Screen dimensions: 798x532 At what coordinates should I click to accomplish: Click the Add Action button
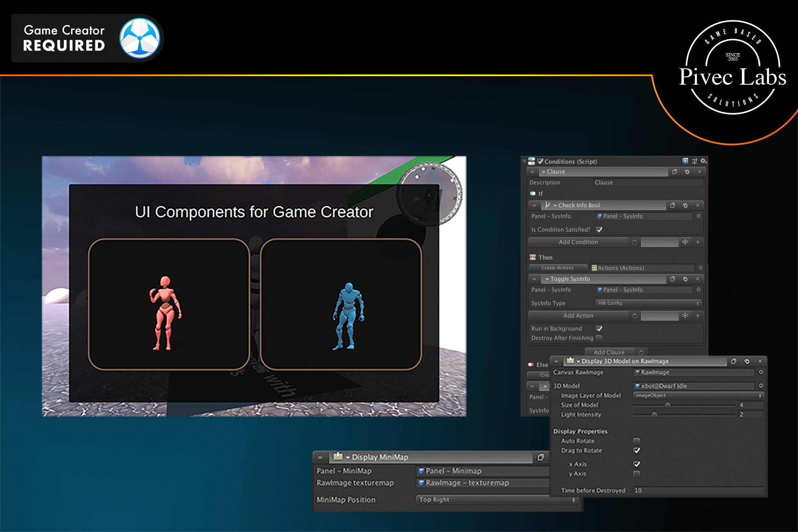coord(578,316)
